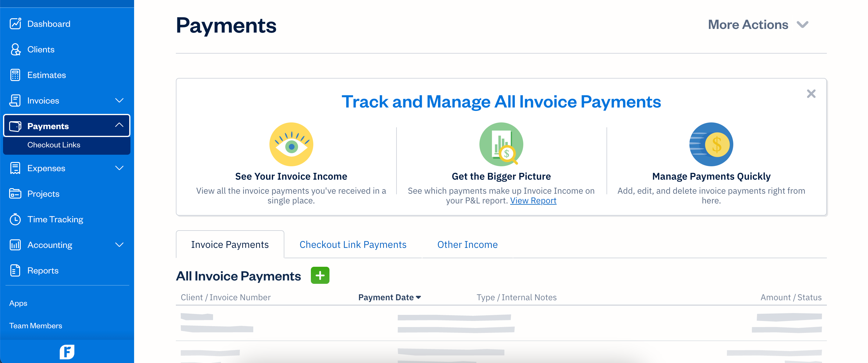This screenshot has width=868, height=363.
Task: Open the View Report link
Action: pos(533,201)
